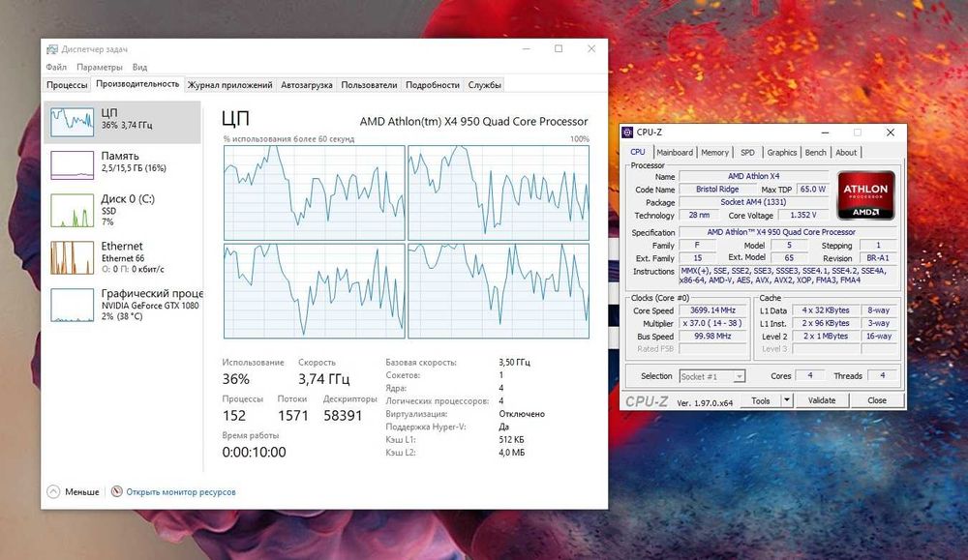
Task: Switch to the Журнал приложений tab
Action: click(230, 85)
